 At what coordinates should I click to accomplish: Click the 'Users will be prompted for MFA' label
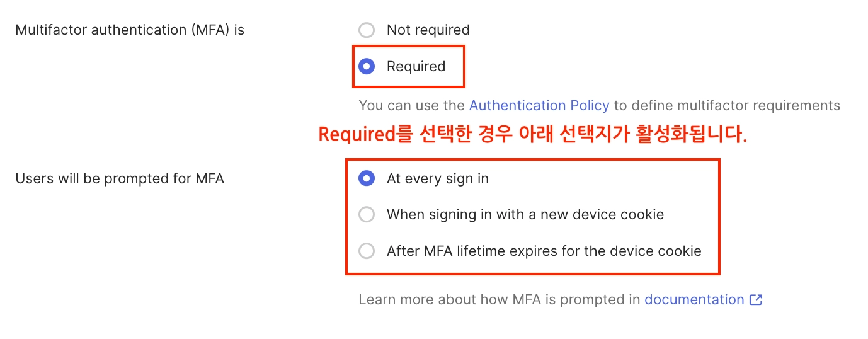[120, 179]
